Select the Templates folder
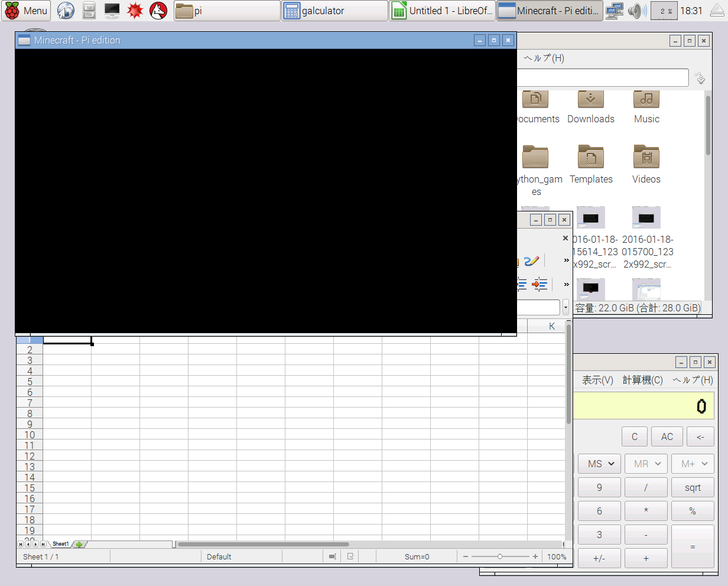This screenshot has width=728, height=586. coord(591,165)
